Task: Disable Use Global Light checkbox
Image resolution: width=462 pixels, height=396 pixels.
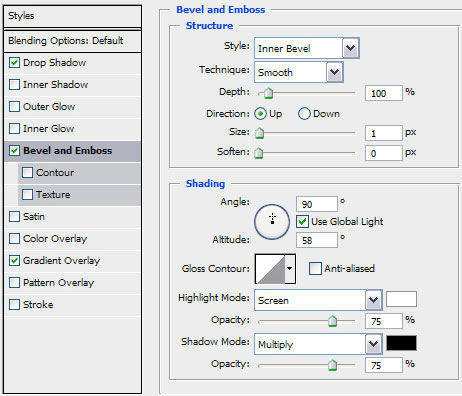Action: click(x=302, y=222)
